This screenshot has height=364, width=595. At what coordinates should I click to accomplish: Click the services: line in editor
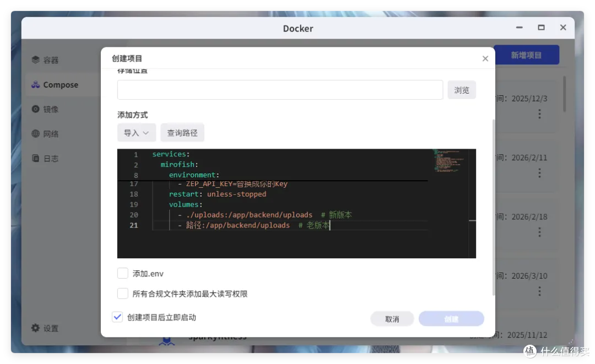(171, 154)
